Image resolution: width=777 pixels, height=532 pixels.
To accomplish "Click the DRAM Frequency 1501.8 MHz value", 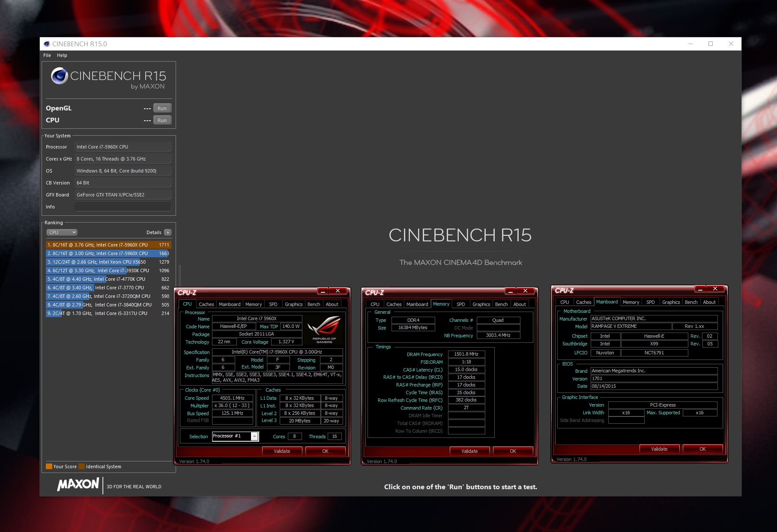I will pyautogui.click(x=466, y=354).
